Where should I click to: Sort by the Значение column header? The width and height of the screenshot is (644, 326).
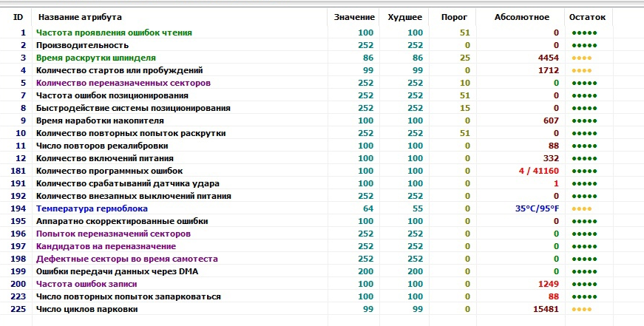click(353, 17)
